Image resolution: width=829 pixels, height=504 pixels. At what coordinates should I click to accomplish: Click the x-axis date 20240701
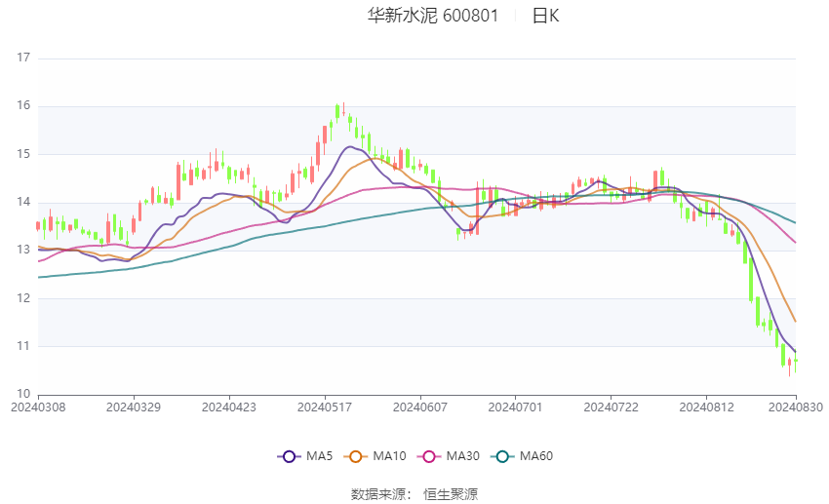click(516, 407)
